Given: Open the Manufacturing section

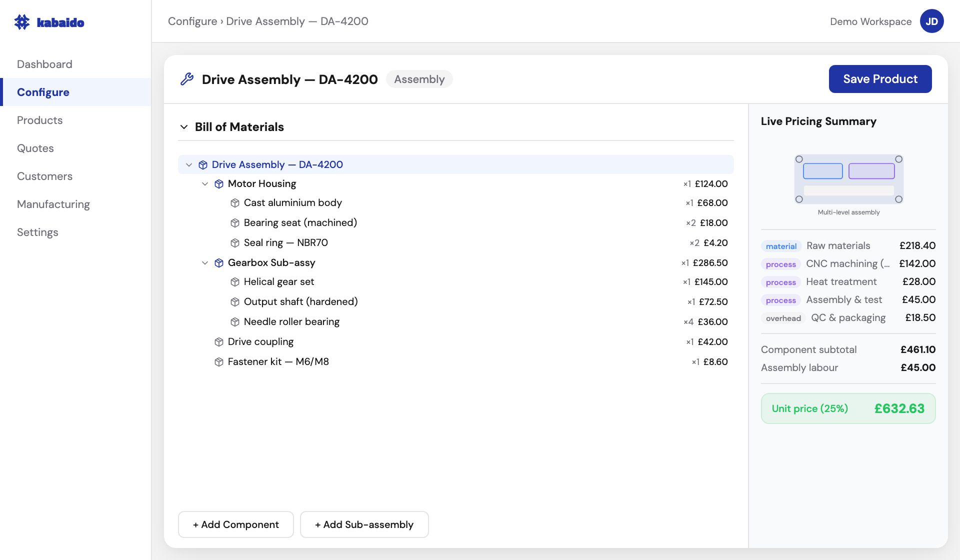Looking at the screenshot, I should [x=53, y=204].
